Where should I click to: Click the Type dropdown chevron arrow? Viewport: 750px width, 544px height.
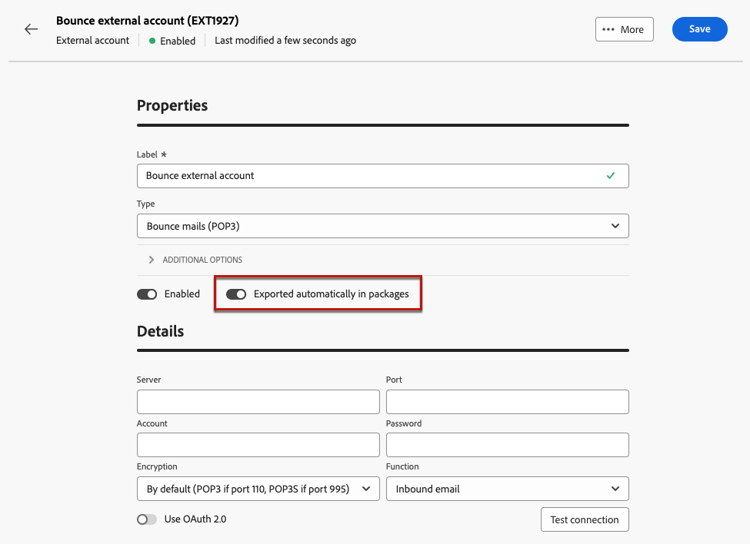615,226
